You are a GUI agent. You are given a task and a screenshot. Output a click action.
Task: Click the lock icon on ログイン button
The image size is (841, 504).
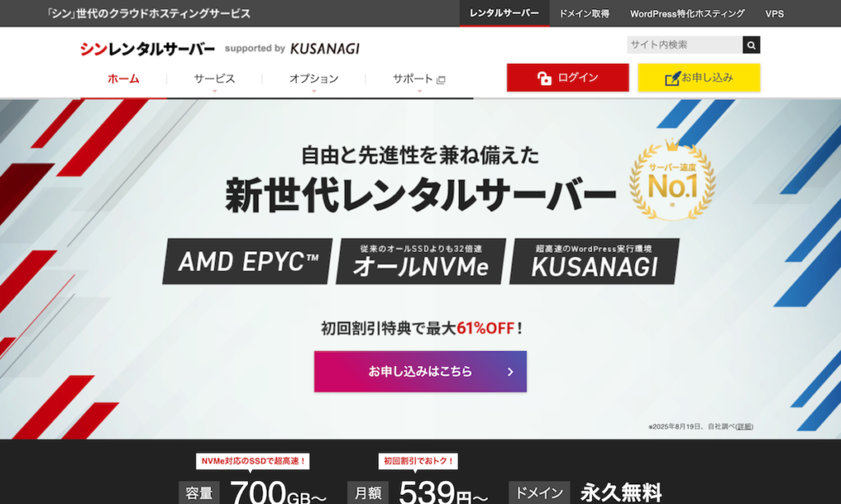(x=544, y=78)
